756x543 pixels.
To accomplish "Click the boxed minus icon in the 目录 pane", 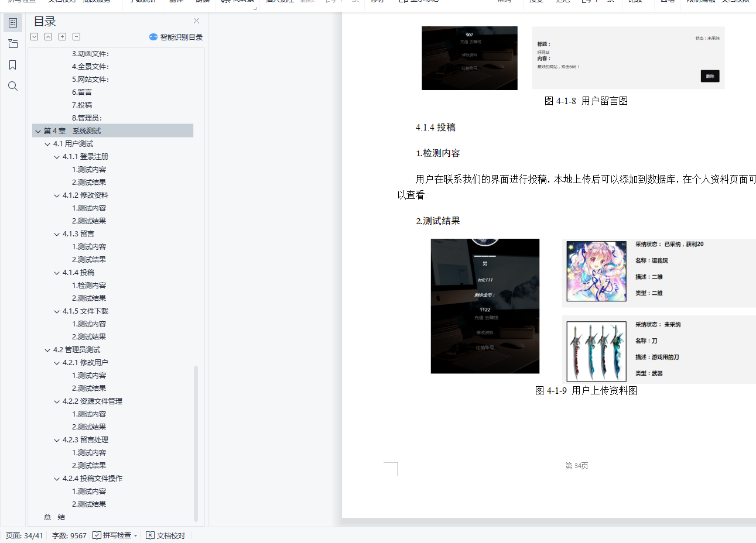I will point(77,37).
